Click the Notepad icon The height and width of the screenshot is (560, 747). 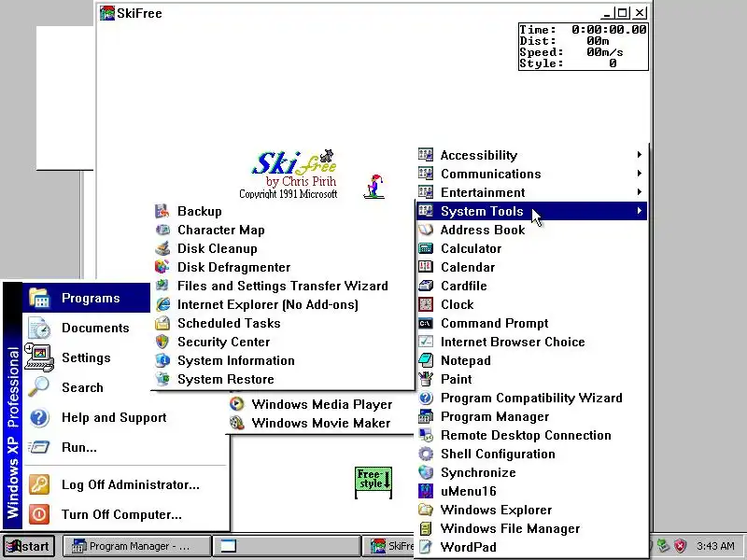pyautogui.click(x=426, y=360)
